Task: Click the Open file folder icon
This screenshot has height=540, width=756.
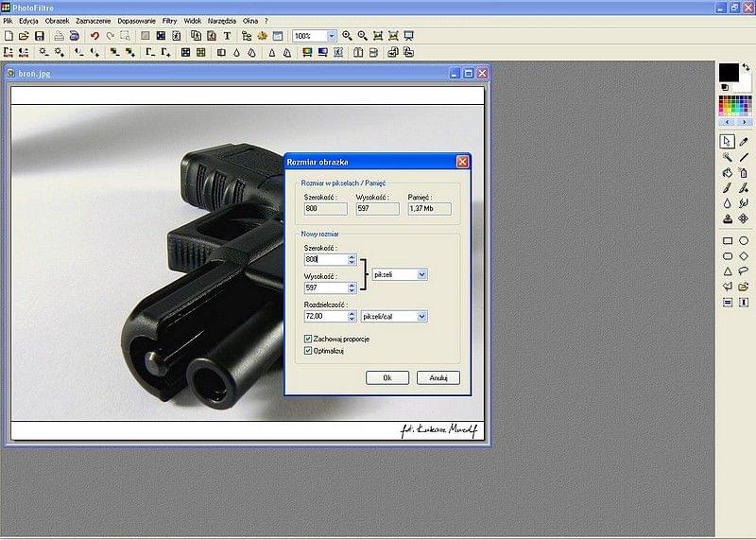Action: tap(24, 36)
